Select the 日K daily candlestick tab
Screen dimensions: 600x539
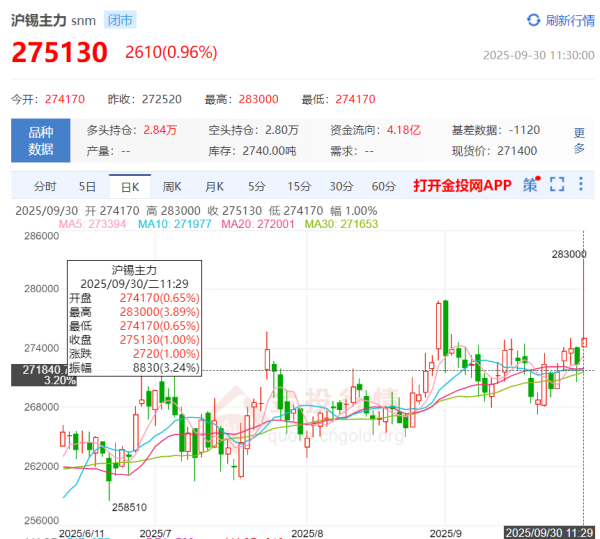[x=130, y=186]
